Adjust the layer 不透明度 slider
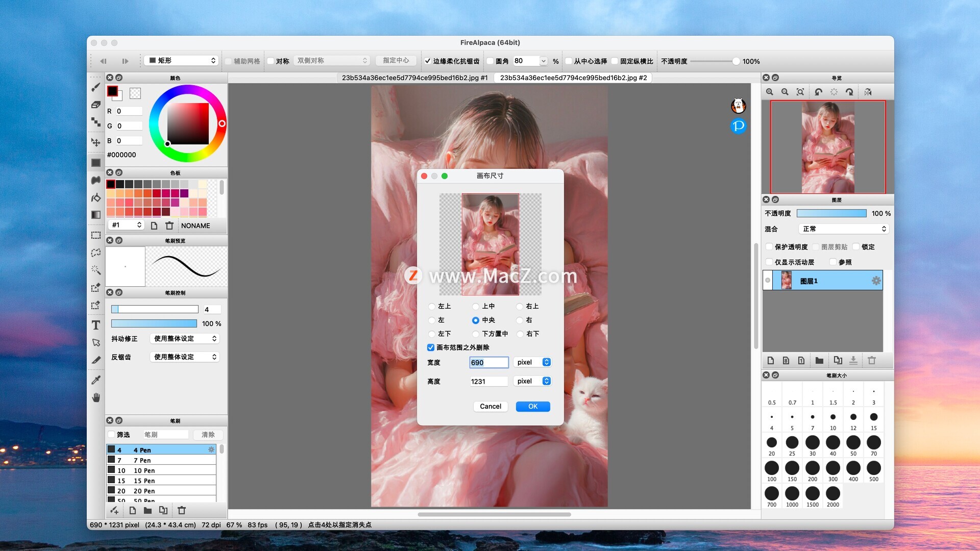The width and height of the screenshot is (980, 551). 831,213
